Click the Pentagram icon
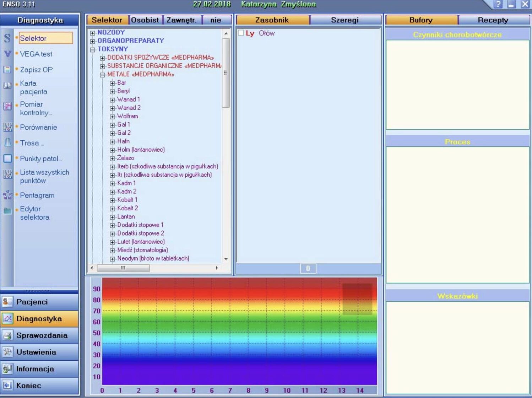The width and height of the screenshot is (532, 398). [x=7, y=195]
